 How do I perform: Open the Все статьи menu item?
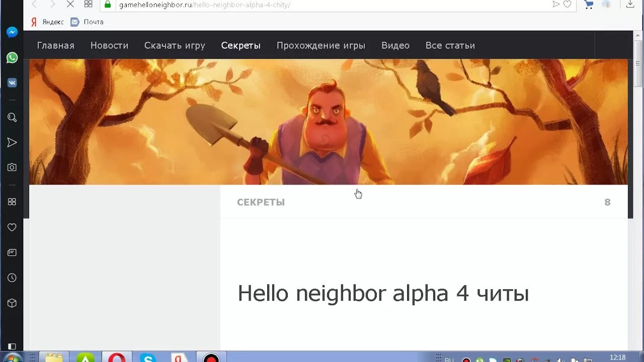(450, 45)
